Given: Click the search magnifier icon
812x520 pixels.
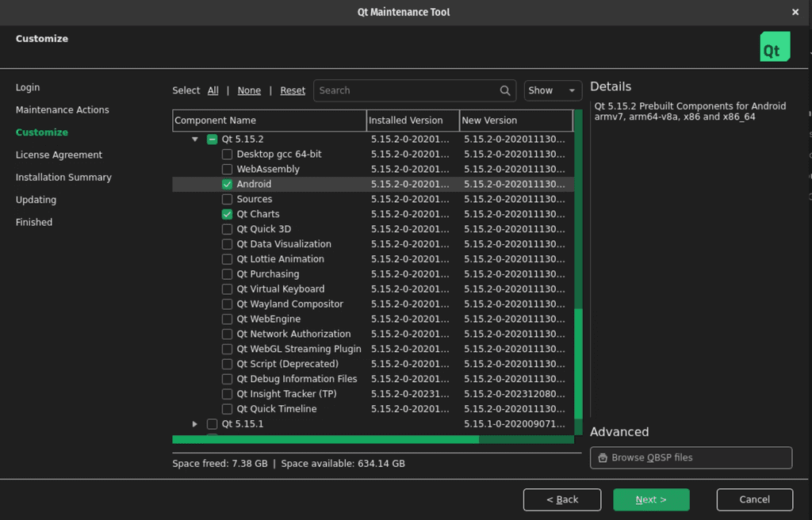Looking at the screenshot, I should pyautogui.click(x=505, y=90).
